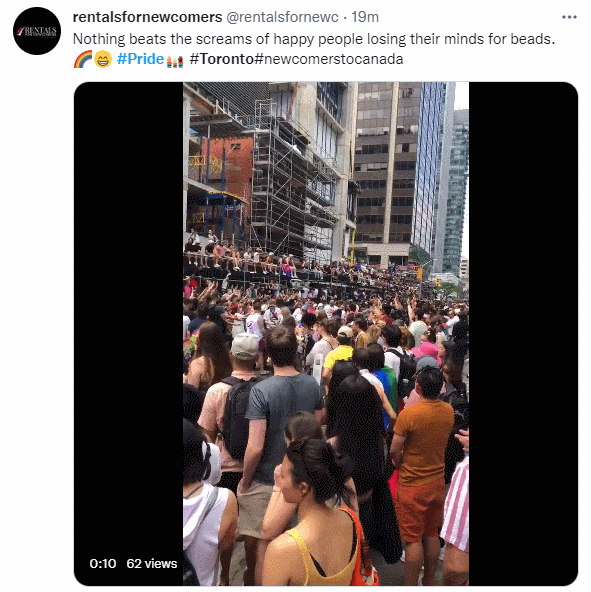Click the grinning face emoji
The height and width of the screenshot is (592, 591).
pos(102,59)
